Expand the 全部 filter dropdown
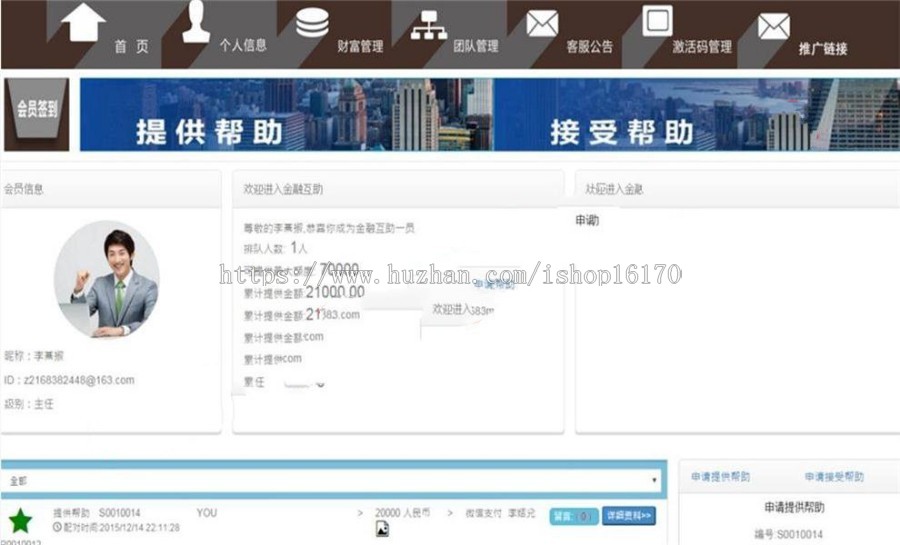900x545 pixels. [x=333, y=480]
